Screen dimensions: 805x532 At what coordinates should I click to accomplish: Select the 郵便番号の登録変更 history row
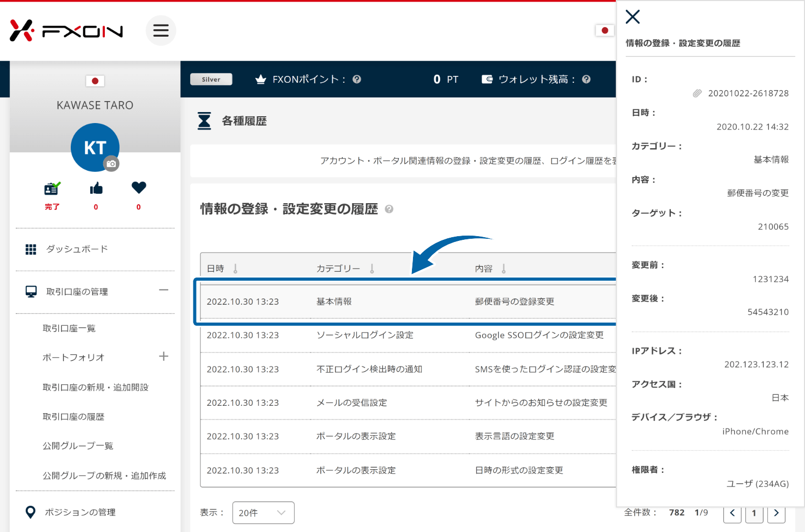[408, 302]
